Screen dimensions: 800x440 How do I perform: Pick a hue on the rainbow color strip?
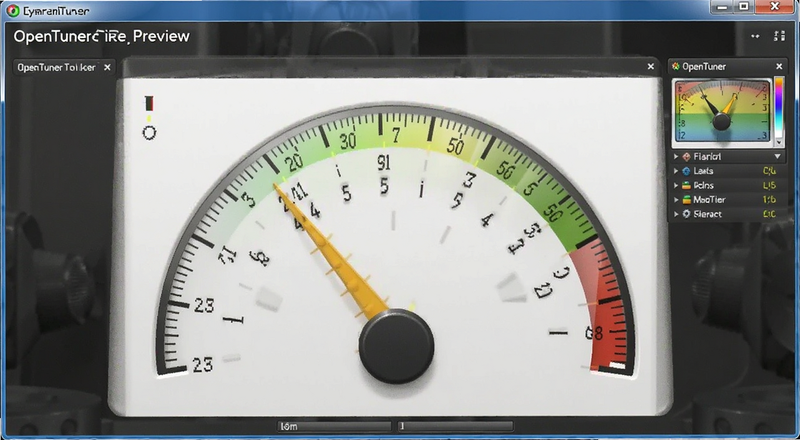click(x=779, y=106)
